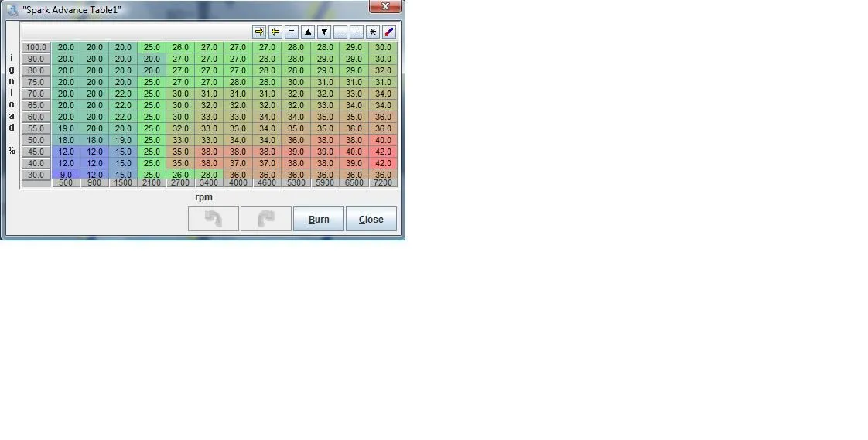This screenshot has height=440, width=868.
Task: Click the yellow left arrow toolbar icon
Action: (275, 32)
